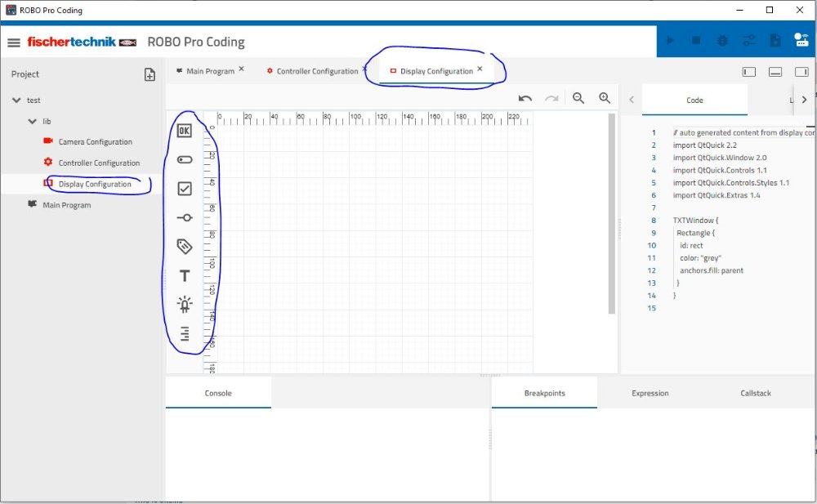Click the fischertechnik logo
817x504 pixels.
[x=82, y=42]
